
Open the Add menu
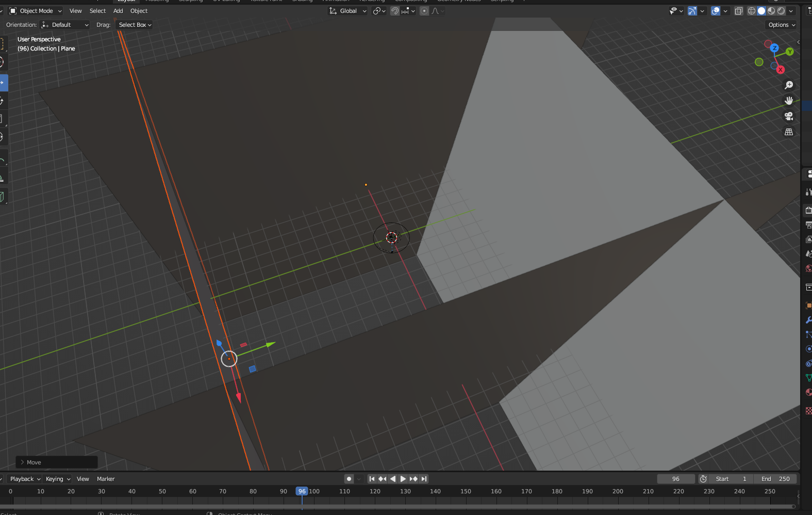tap(118, 11)
